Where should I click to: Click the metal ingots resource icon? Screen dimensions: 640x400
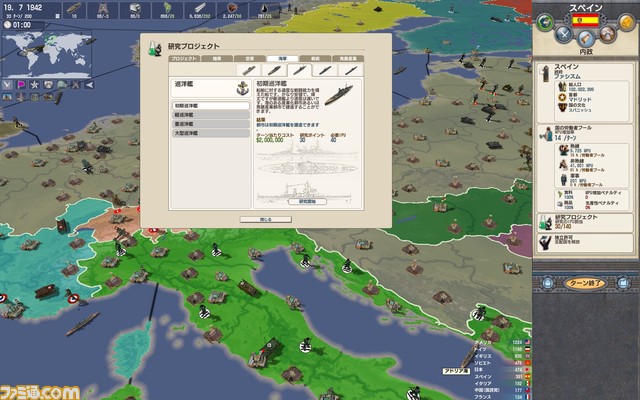[x=135, y=8]
